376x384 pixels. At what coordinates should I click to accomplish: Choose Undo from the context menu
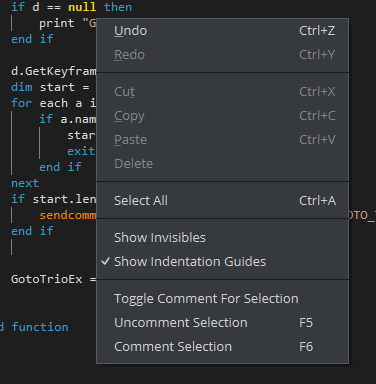tap(222, 31)
